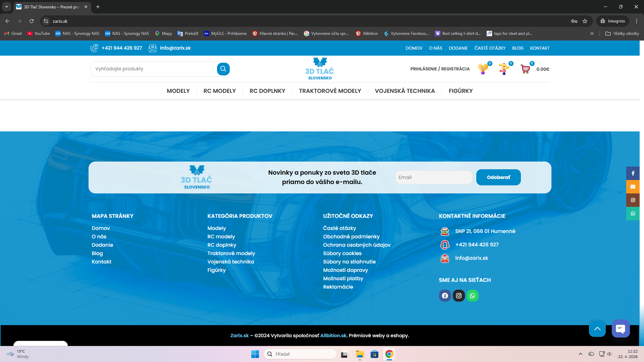644x362 pixels.
Task: Open the Chrome tab search dropdown
Action: tap(6, 7)
